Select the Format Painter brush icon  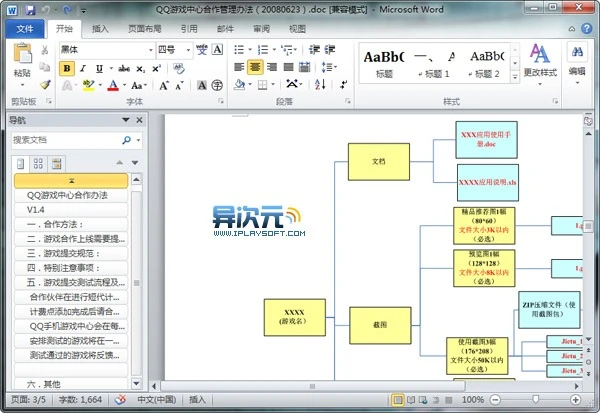pos(45,85)
